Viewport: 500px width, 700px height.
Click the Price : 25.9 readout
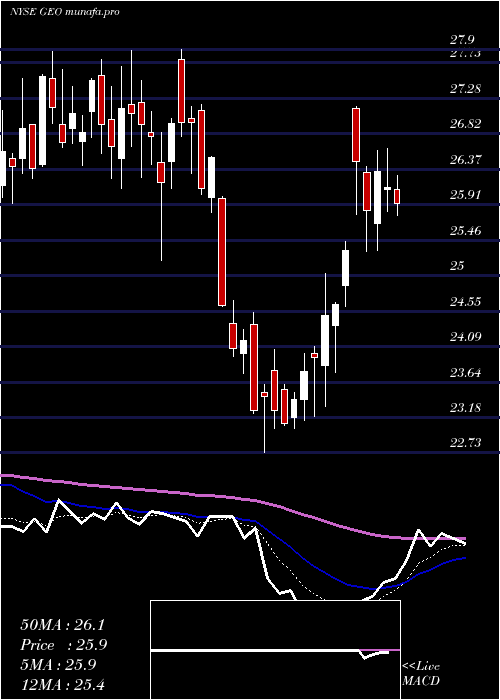pyautogui.click(x=64, y=645)
